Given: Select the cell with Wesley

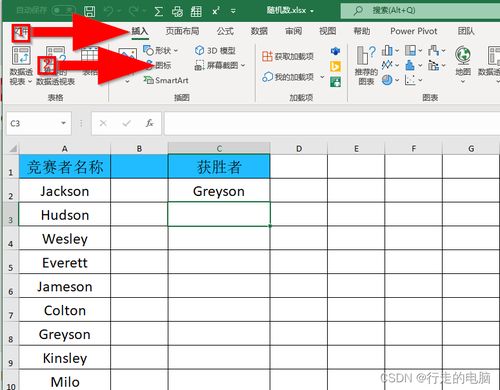Looking at the screenshot, I should (65, 239).
